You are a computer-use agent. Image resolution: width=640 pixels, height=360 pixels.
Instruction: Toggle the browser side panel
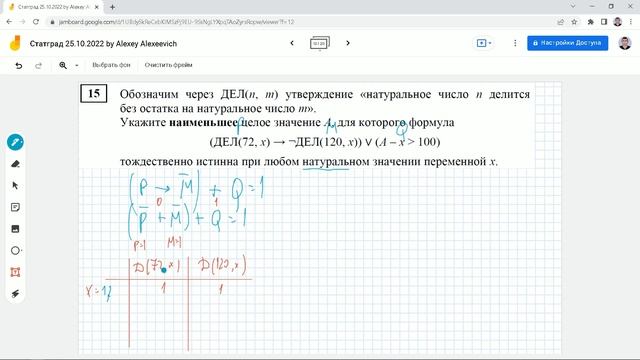pos(604,22)
